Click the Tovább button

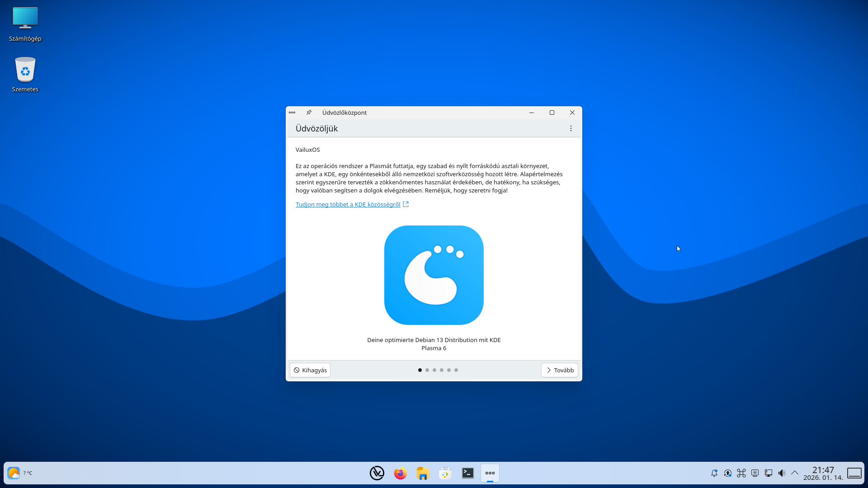pyautogui.click(x=560, y=370)
